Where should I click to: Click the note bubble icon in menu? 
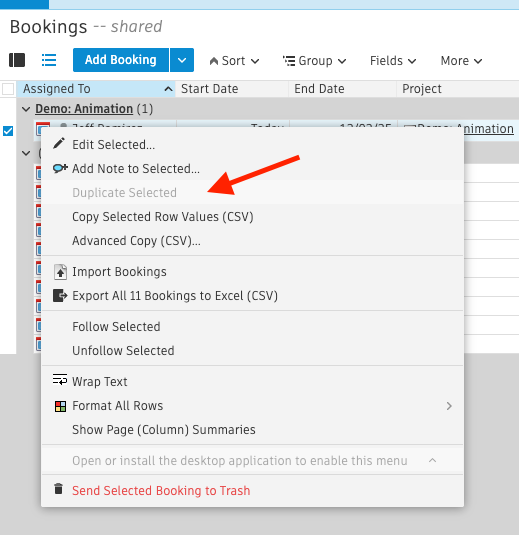coord(60,168)
